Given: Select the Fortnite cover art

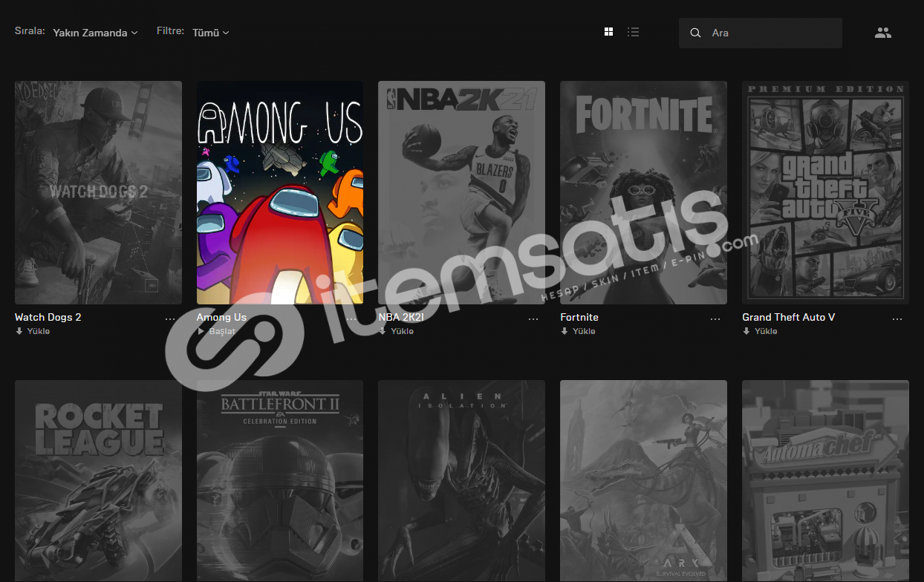Looking at the screenshot, I should coord(643,192).
